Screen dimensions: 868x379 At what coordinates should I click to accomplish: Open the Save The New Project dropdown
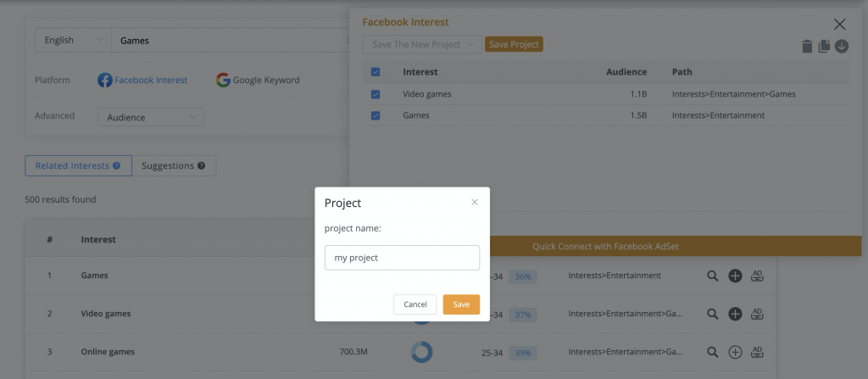tap(422, 44)
